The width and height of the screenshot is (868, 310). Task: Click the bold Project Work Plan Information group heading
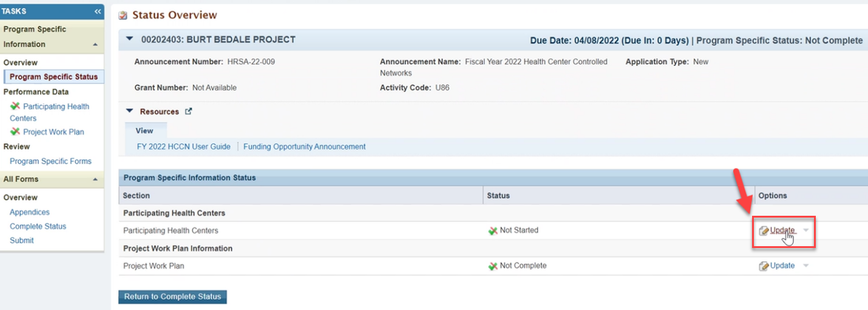tap(178, 248)
